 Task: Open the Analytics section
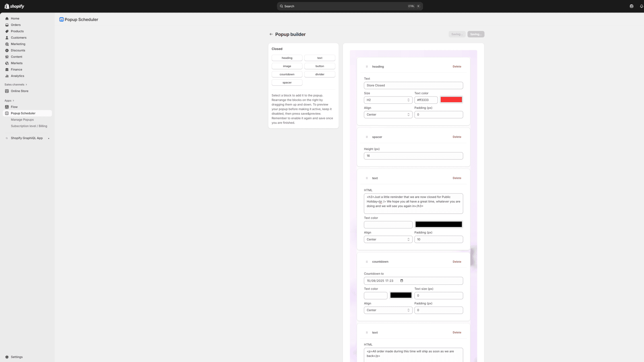point(17,76)
